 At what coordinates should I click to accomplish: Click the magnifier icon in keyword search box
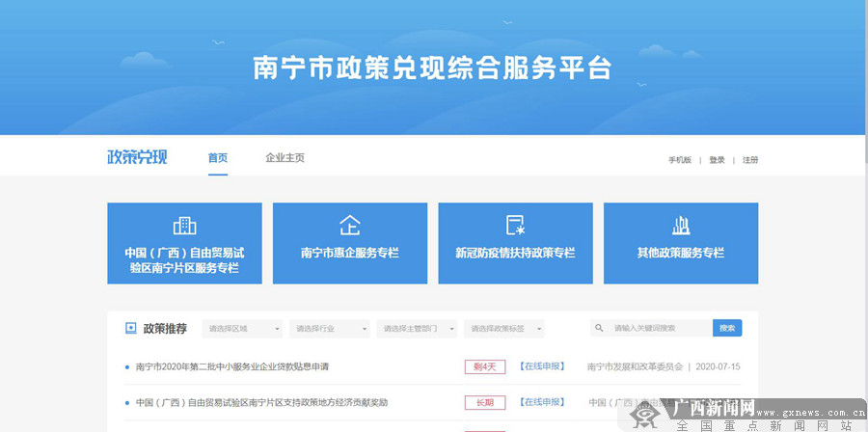[x=599, y=328]
